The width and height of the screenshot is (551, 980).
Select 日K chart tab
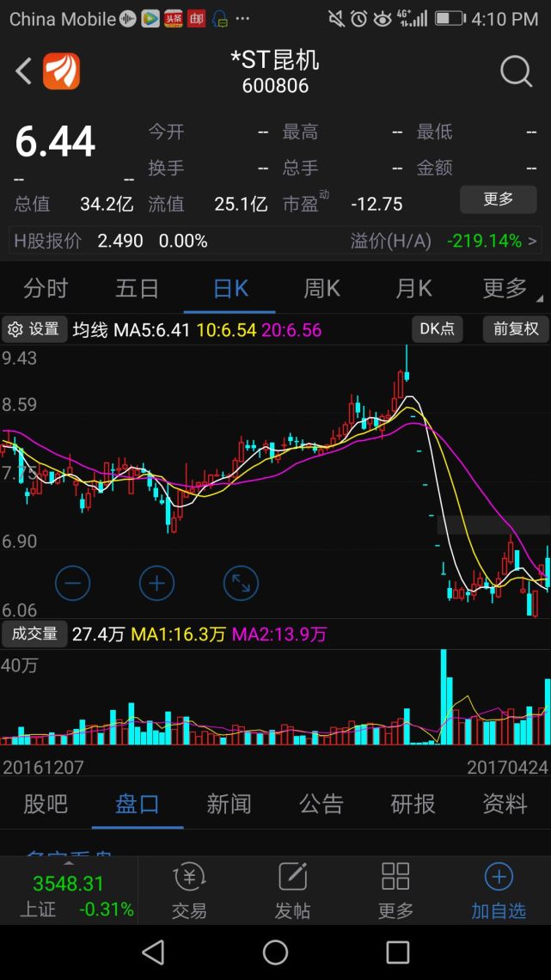[x=230, y=289]
